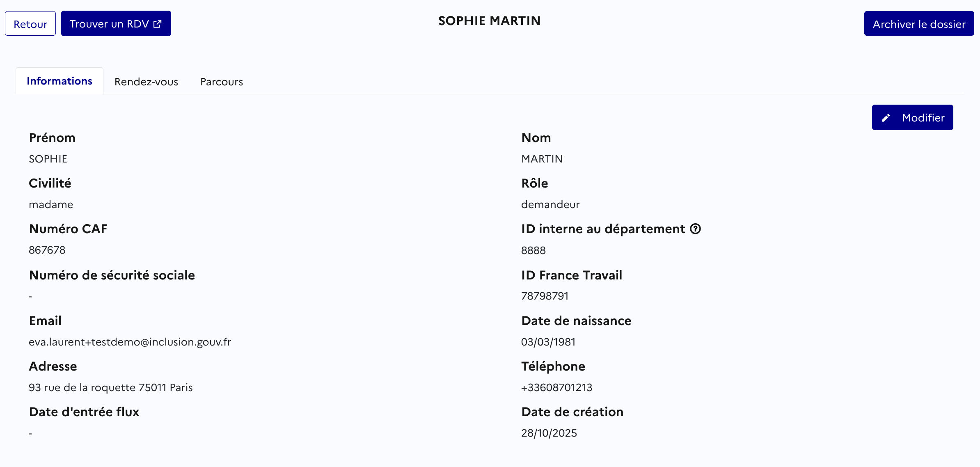The image size is (980, 467).
Task: Archive the file with Archiver le dossier
Action: pyautogui.click(x=919, y=24)
